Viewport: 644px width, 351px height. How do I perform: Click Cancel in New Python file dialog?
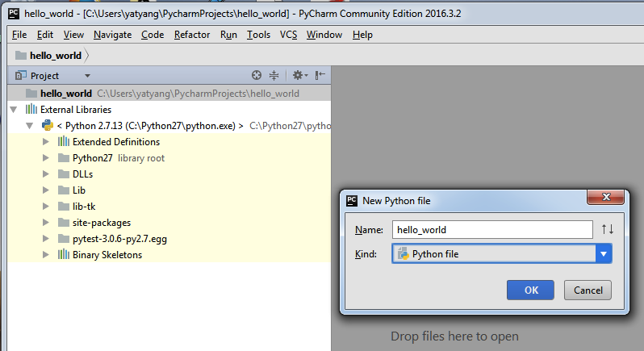pos(588,290)
